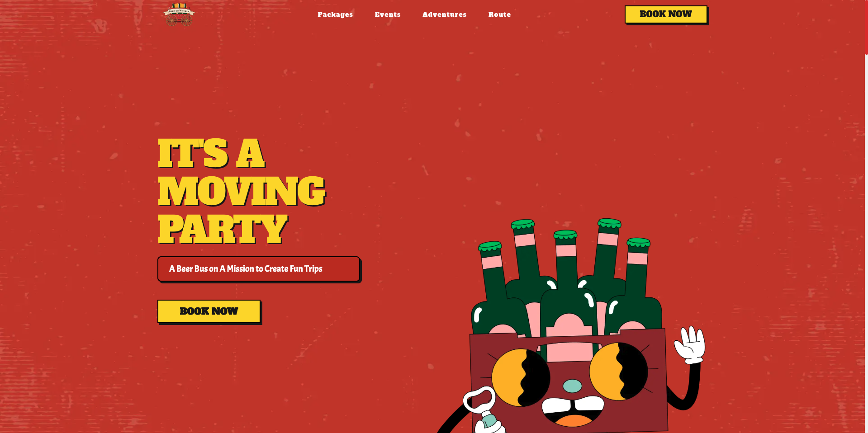
Task: Click the left orange sunglasses lens
Action: coord(520,378)
